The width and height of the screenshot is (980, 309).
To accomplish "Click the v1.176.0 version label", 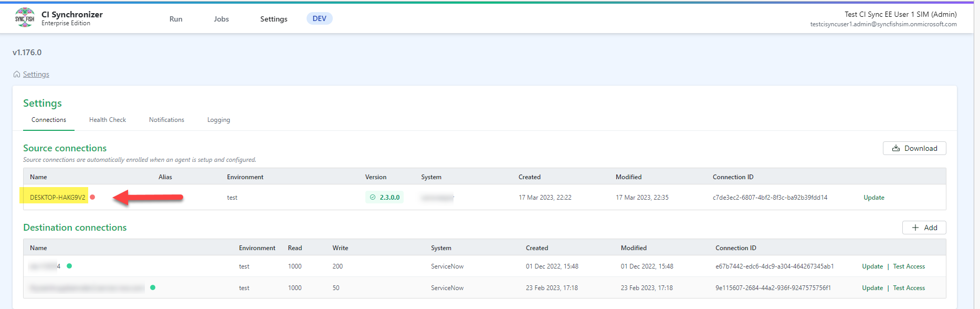I will (27, 53).
